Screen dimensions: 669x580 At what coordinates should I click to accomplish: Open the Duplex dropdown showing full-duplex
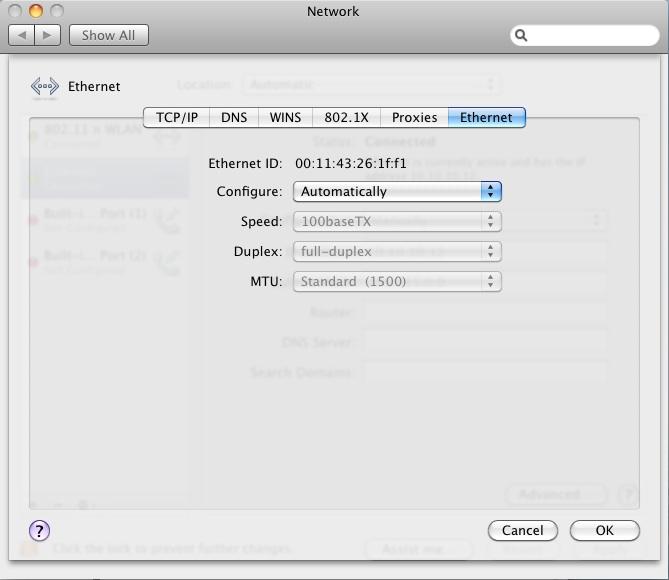point(397,251)
